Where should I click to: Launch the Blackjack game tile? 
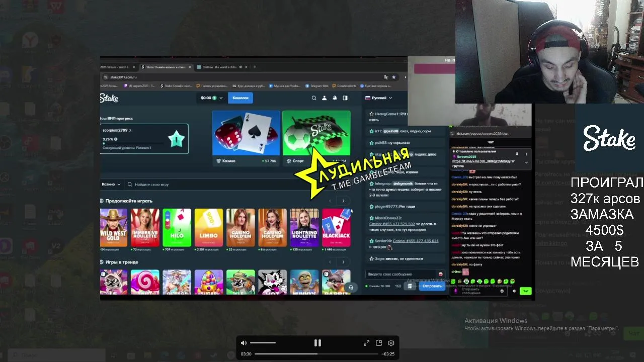click(x=336, y=227)
